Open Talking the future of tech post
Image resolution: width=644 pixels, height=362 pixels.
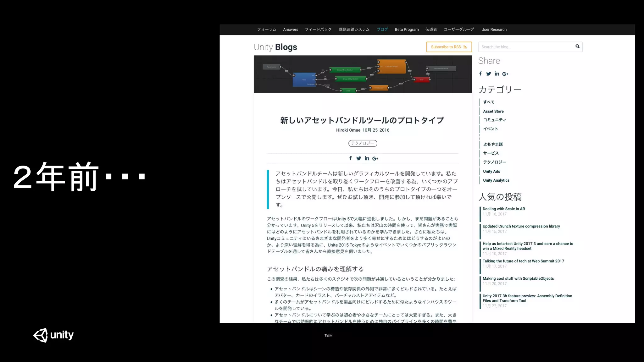click(x=523, y=261)
